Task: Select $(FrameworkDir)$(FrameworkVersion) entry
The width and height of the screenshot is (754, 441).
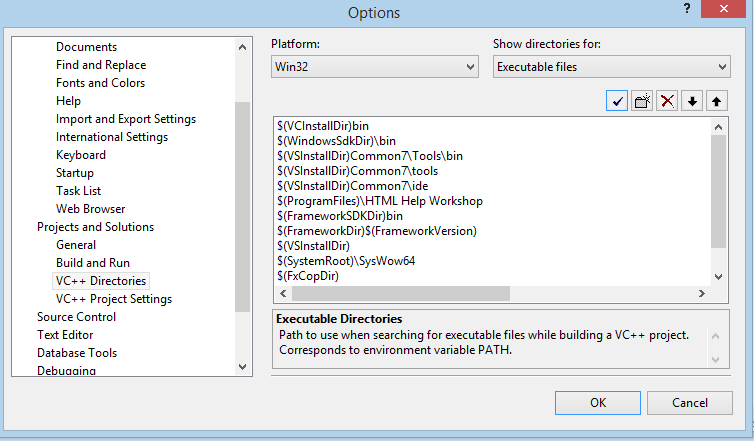Action: 377,231
